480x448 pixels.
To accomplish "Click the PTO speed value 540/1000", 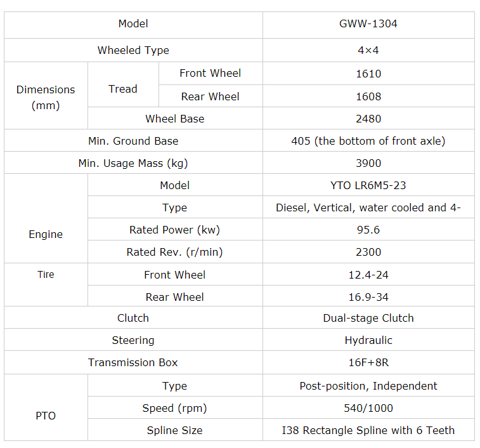I will coord(368,408).
